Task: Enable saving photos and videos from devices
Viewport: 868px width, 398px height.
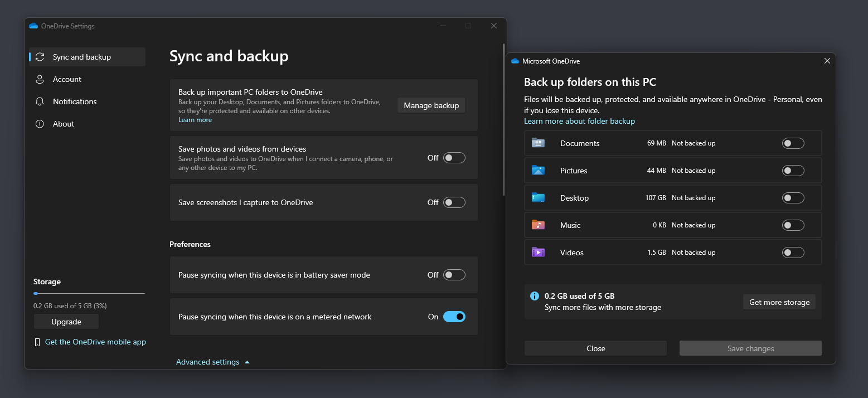Action: [x=454, y=158]
